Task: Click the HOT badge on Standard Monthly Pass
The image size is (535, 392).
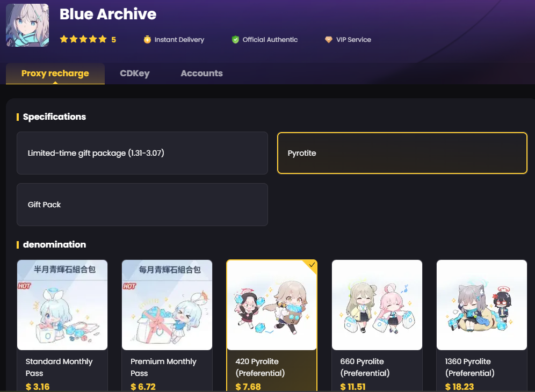Action: pos(25,286)
